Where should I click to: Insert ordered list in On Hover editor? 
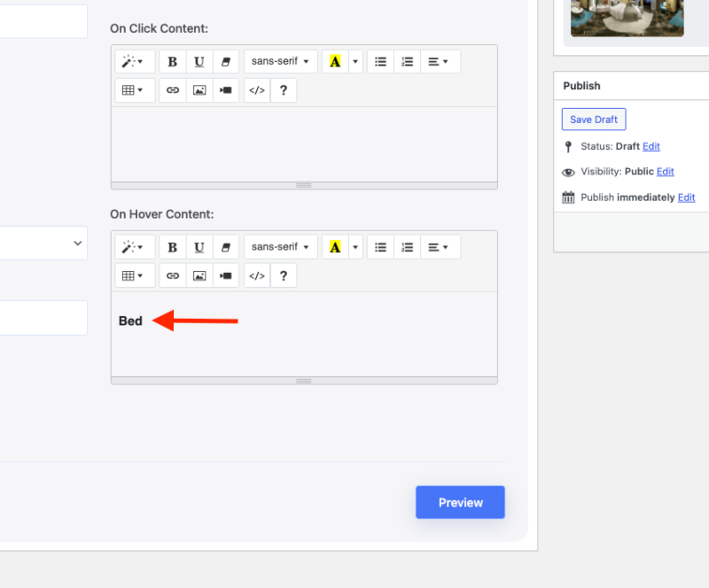[x=407, y=247]
